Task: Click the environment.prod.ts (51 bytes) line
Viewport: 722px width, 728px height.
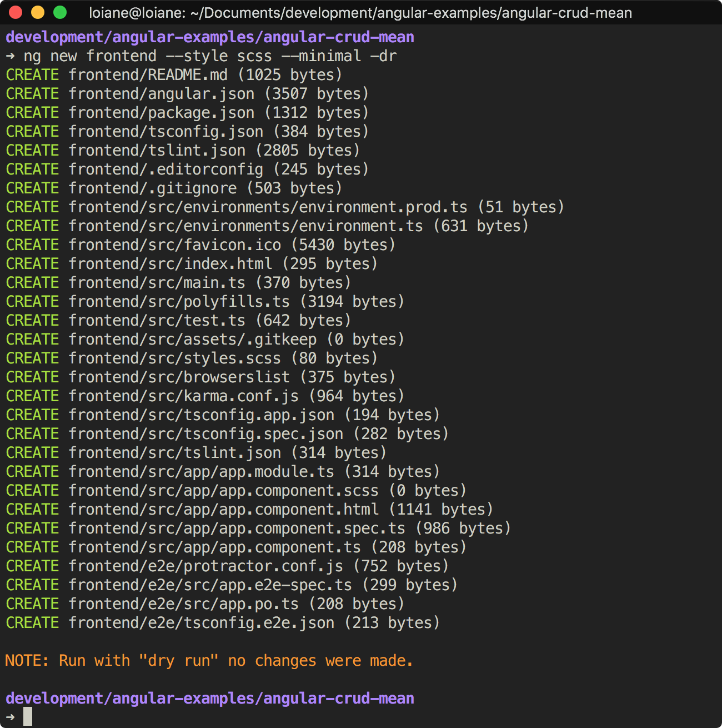Action: coord(285,207)
